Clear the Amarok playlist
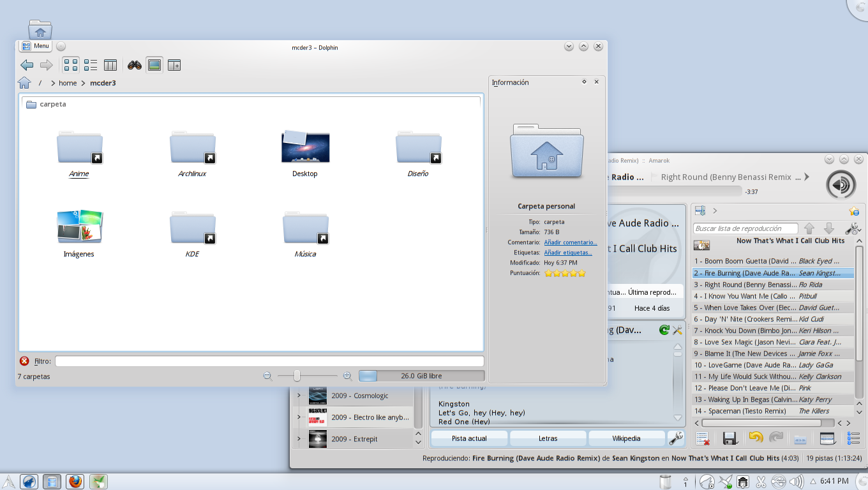 coord(703,438)
